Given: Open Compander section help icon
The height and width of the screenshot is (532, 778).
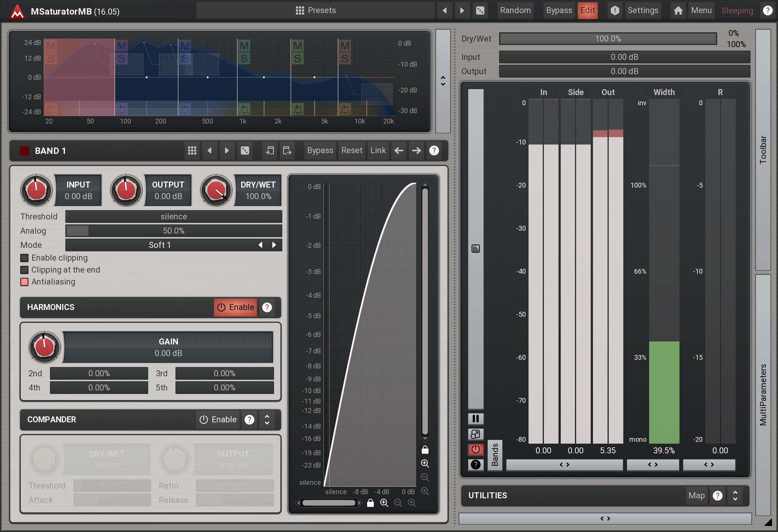Looking at the screenshot, I should tap(249, 420).
